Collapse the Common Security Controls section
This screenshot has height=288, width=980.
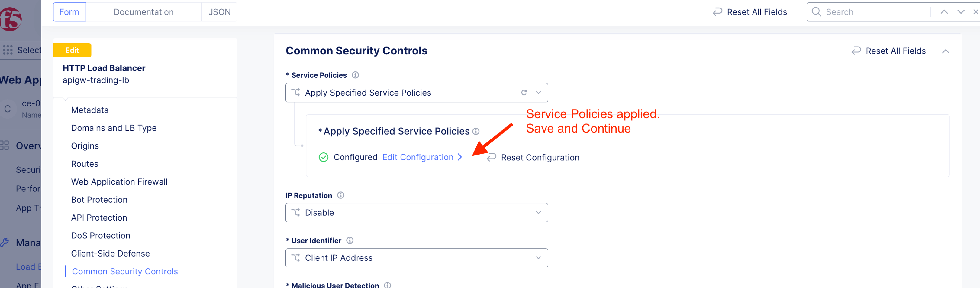(x=945, y=51)
